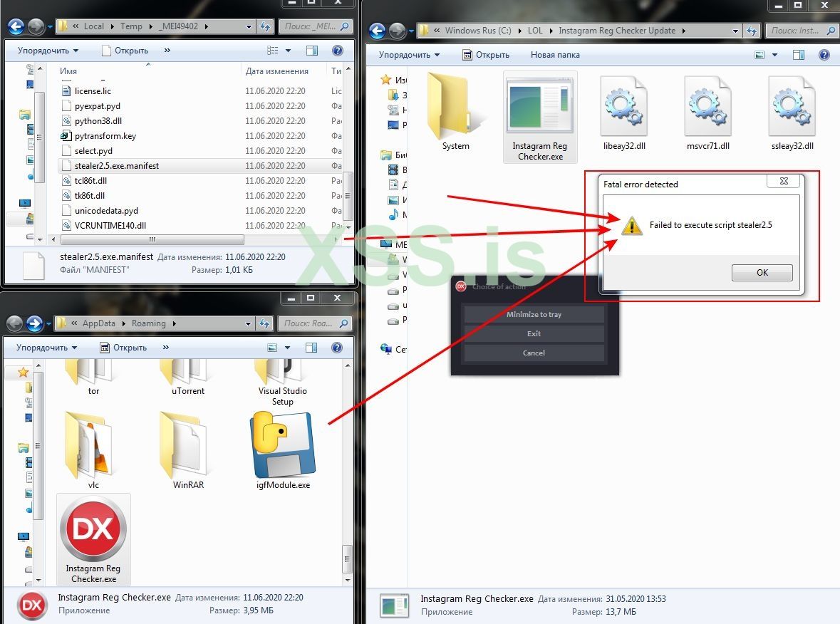
Task: Click OK in the Fatal error dialog
Action: coord(762,273)
